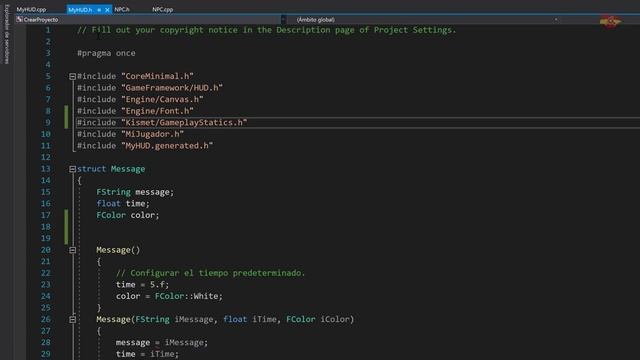Viewport: 640px width, 360px height.
Task: Click the Message type name on line 13
Action: (x=128, y=169)
